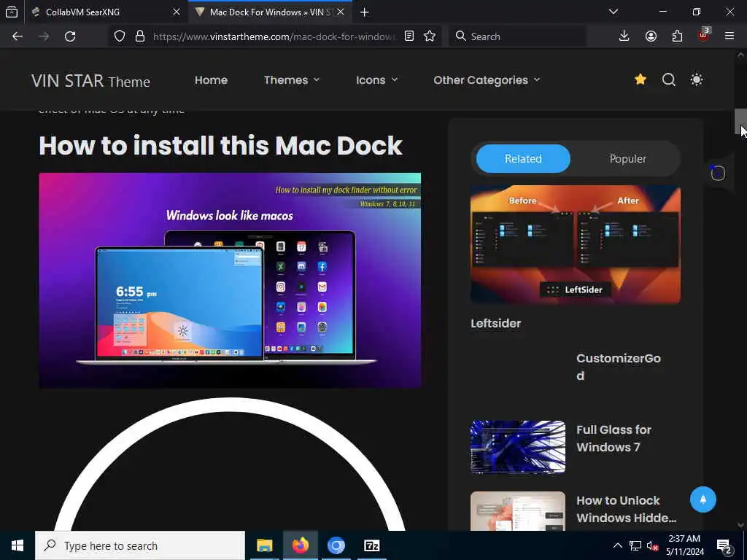This screenshot has width=747, height=560.
Task: Click the VIN STAR Theme logo
Action: tap(90, 81)
